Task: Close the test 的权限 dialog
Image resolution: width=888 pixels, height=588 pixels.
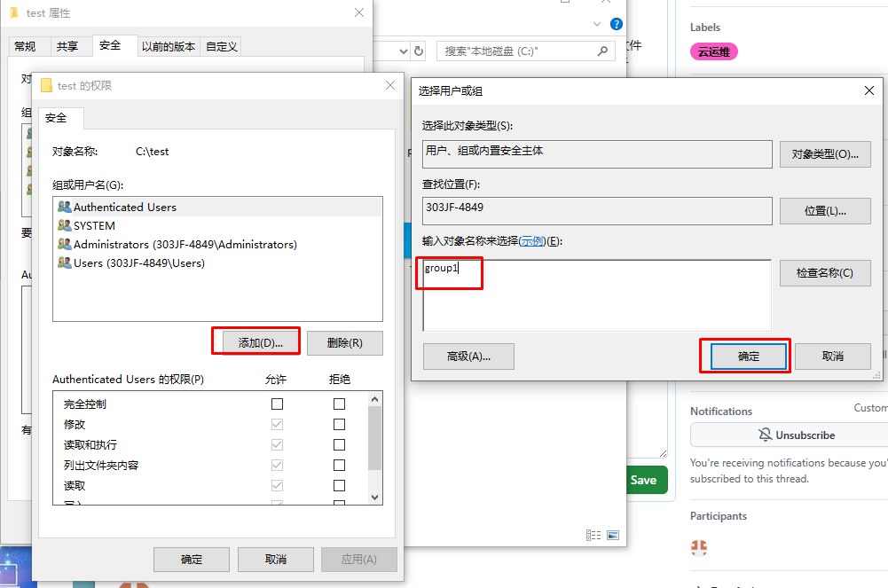Action: (x=390, y=85)
